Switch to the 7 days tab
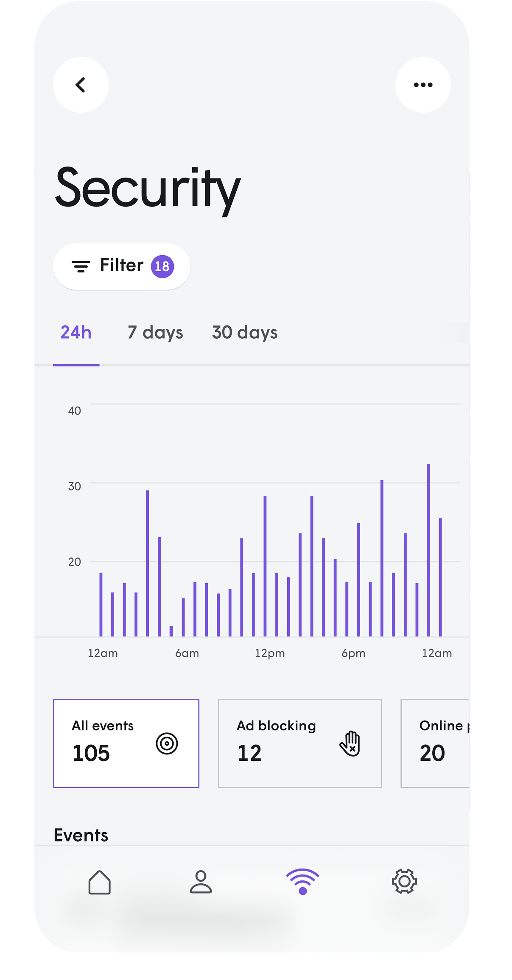The width and height of the screenshot is (512, 980). tap(155, 333)
